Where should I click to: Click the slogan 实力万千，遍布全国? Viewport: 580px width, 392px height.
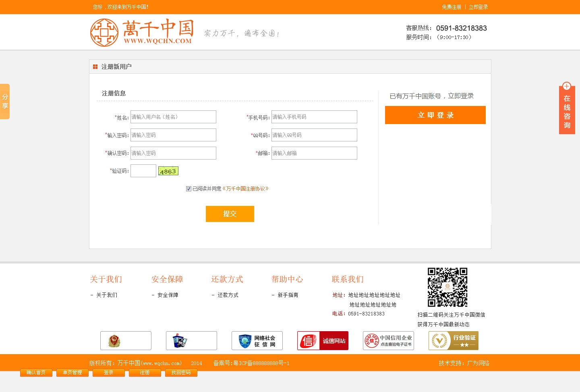pos(241,33)
